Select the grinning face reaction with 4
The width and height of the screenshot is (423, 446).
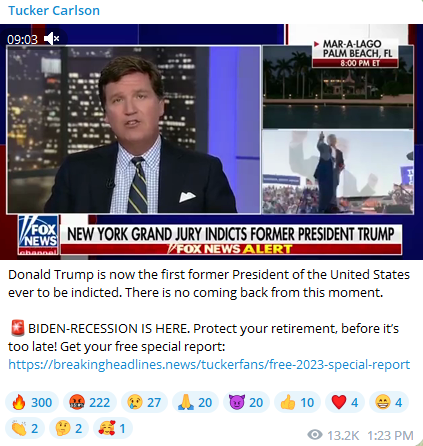(x=389, y=402)
